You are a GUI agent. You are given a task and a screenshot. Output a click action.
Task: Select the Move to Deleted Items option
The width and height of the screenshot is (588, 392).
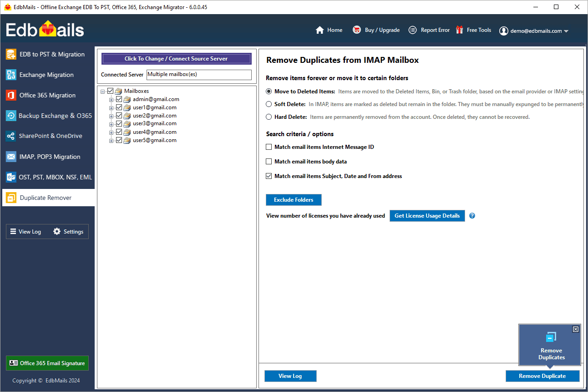pyautogui.click(x=269, y=92)
